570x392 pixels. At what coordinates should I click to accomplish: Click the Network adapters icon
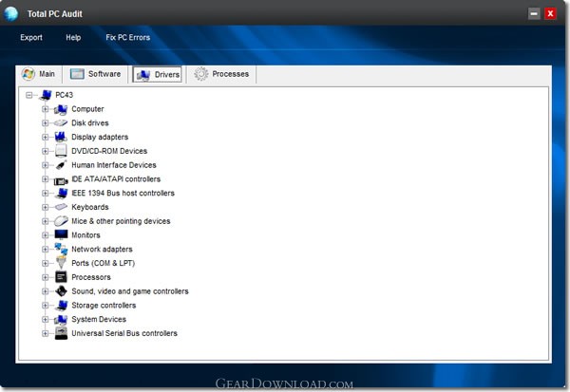(x=61, y=249)
